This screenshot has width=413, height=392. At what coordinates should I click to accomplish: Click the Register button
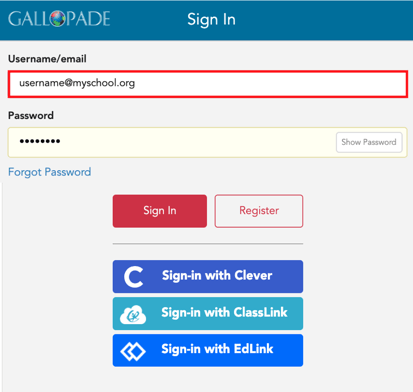click(x=259, y=211)
